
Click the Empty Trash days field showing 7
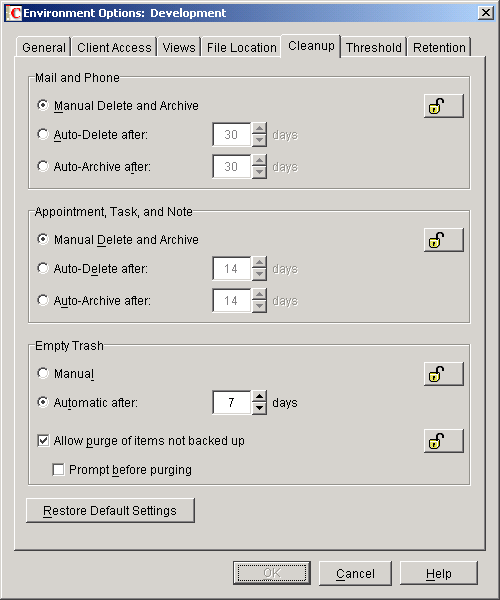coord(232,403)
